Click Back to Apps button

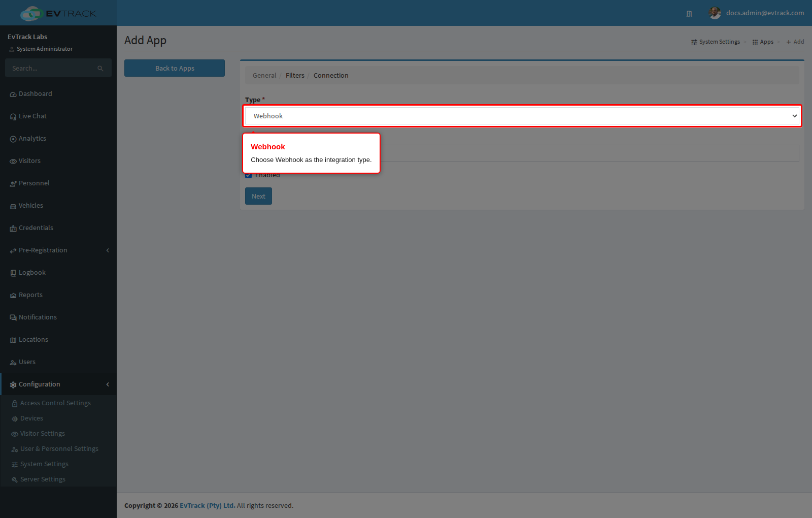[175, 68]
